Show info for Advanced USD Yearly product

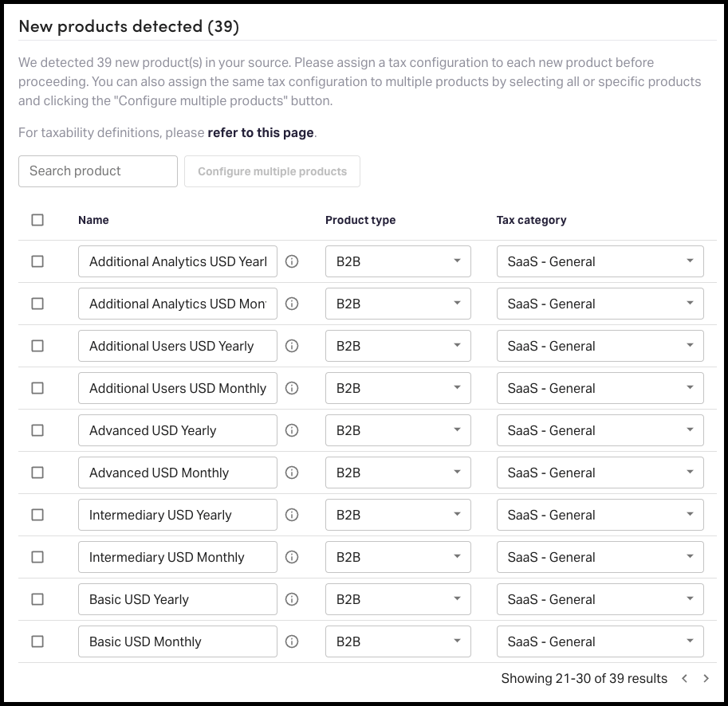(292, 430)
